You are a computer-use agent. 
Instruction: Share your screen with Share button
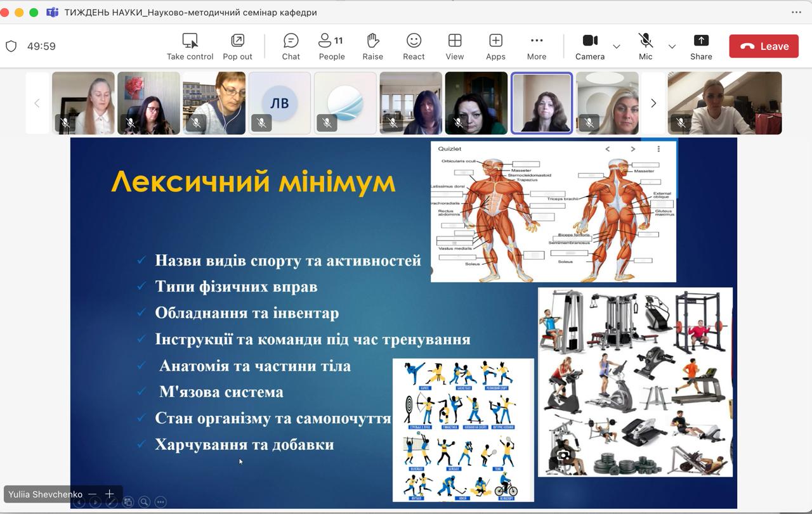(701, 46)
